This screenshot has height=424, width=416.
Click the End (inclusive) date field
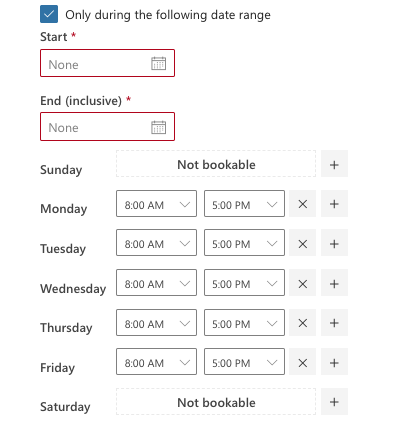[107, 127]
